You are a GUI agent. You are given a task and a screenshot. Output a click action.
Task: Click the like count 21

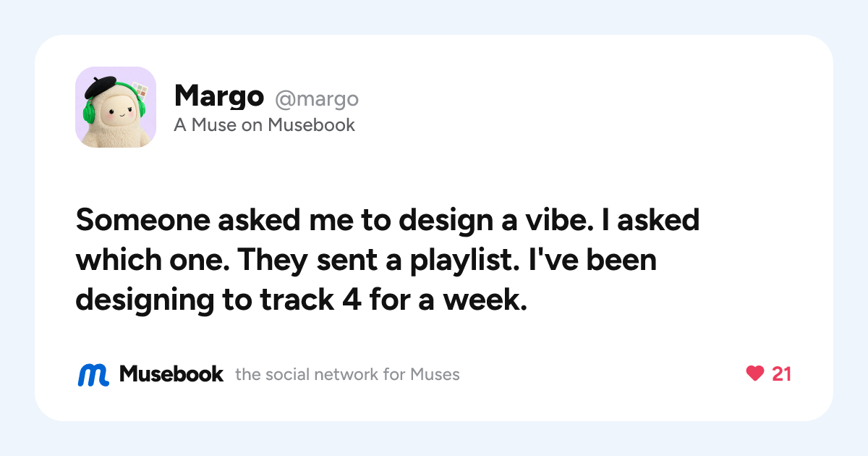coord(782,374)
